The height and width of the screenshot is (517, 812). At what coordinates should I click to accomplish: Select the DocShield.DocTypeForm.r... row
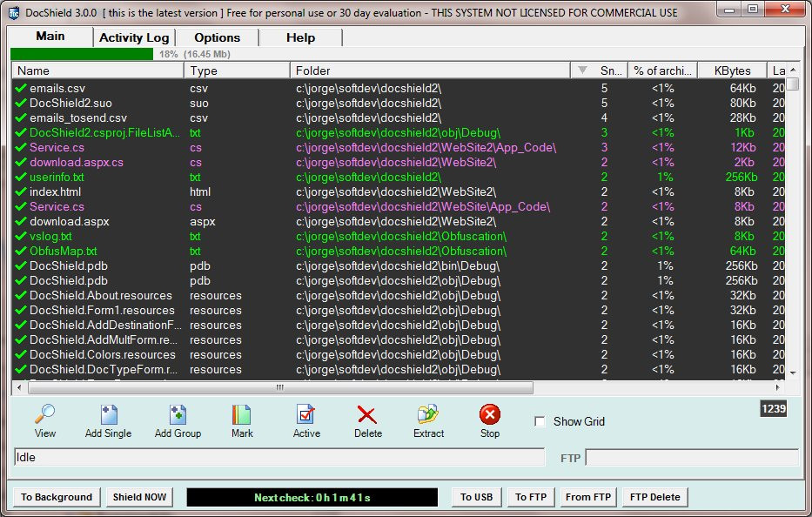pyautogui.click(x=399, y=370)
